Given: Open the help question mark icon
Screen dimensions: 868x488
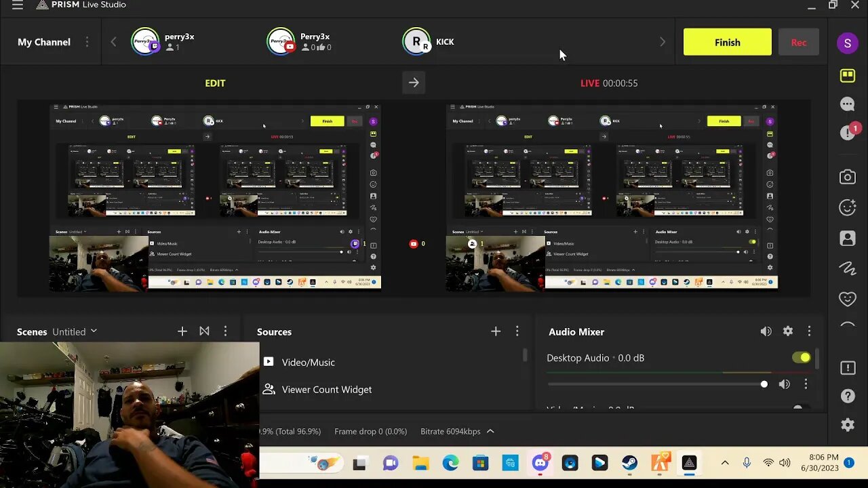Looking at the screenshot, I should pyautogui.click(x=847, y=396).
